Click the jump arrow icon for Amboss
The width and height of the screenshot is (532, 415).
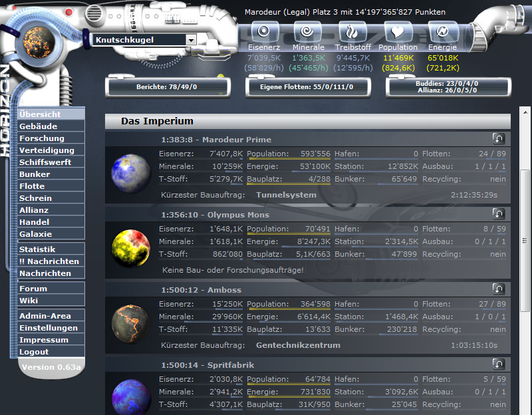pyautogui.click(x=499, y=289)
